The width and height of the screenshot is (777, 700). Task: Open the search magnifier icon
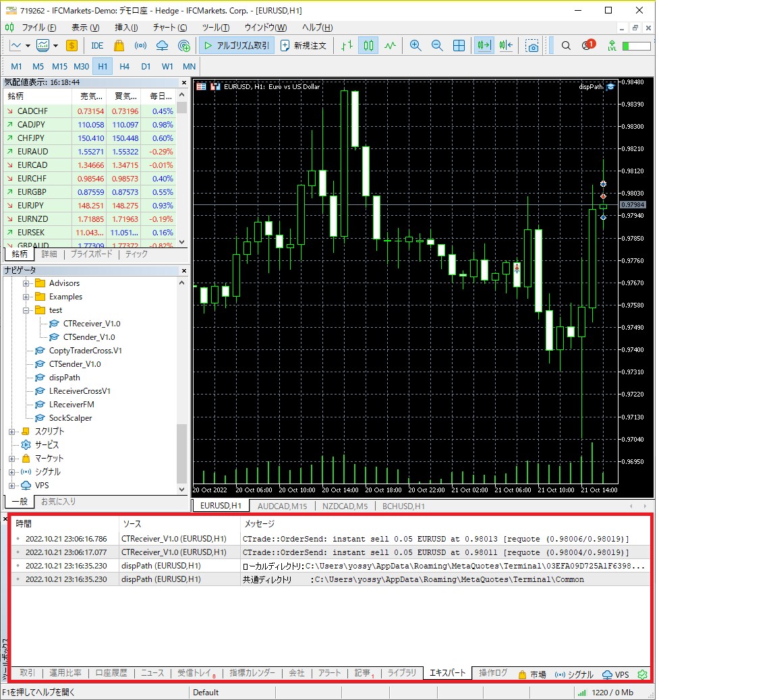(x=566, y=46)
